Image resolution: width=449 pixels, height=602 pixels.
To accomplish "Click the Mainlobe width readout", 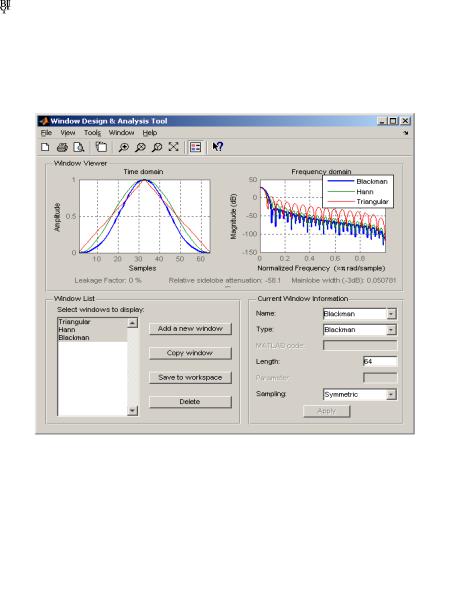I will pyautogui.click(x=343, y=281).
